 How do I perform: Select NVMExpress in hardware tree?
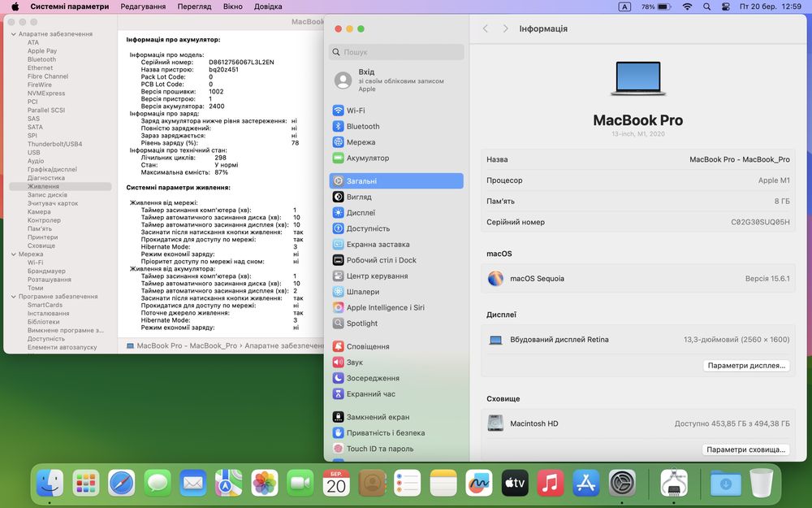point(46,93)
